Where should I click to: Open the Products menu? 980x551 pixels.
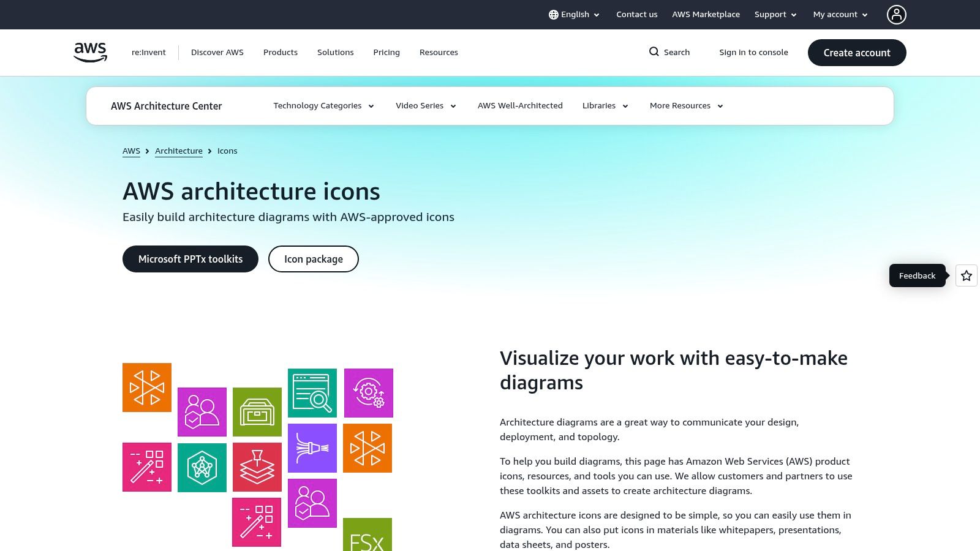[281, 53]
